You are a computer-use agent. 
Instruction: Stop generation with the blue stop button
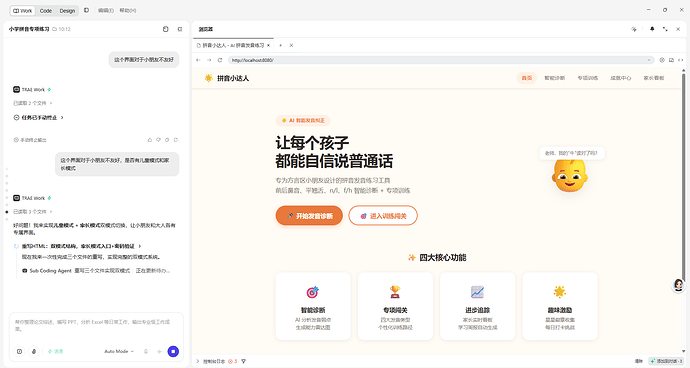click(173, 351)
